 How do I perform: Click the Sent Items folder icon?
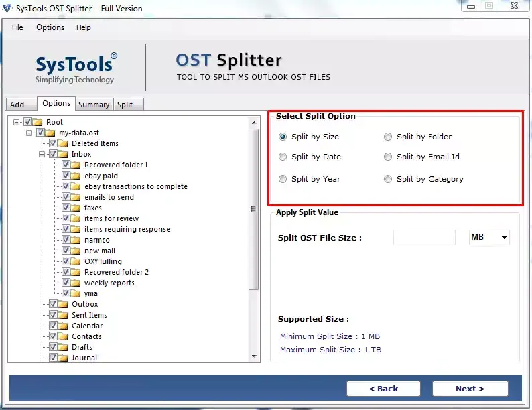coord(63,315)
